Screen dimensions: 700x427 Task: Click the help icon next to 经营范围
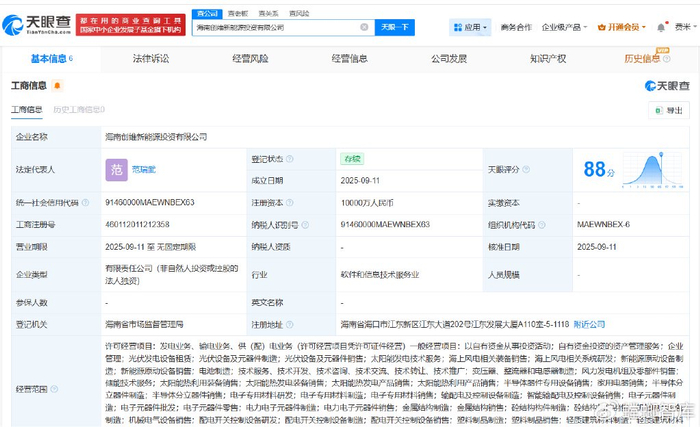click(x=54, y=389)
